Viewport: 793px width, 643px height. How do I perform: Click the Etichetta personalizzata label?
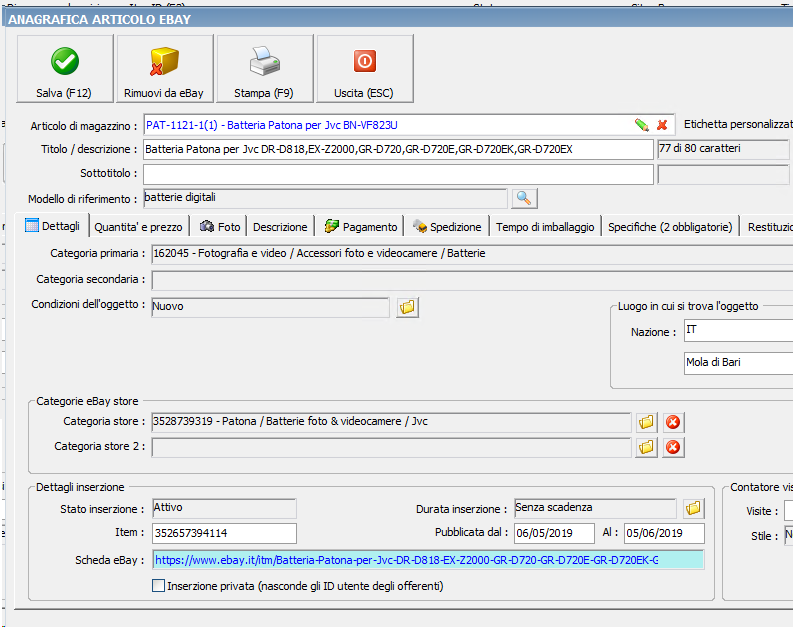738,124
